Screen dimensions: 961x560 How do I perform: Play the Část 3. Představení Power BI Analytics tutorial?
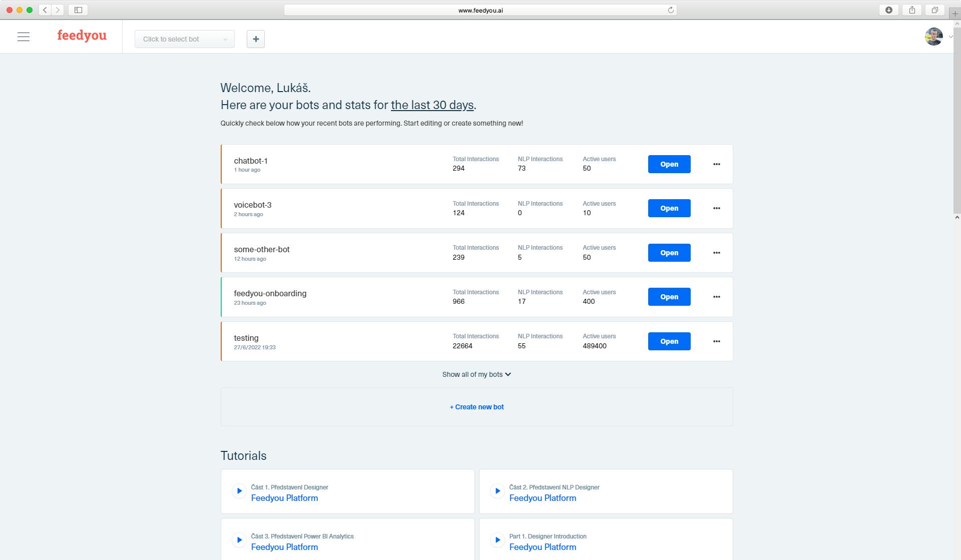pyautogui.click(x=239, y=540)
